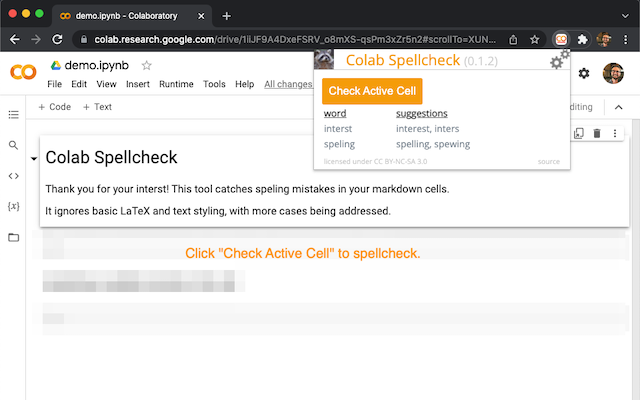Open the code snippets panel icon
Screen dimensions: 640x400
point(13,176)
